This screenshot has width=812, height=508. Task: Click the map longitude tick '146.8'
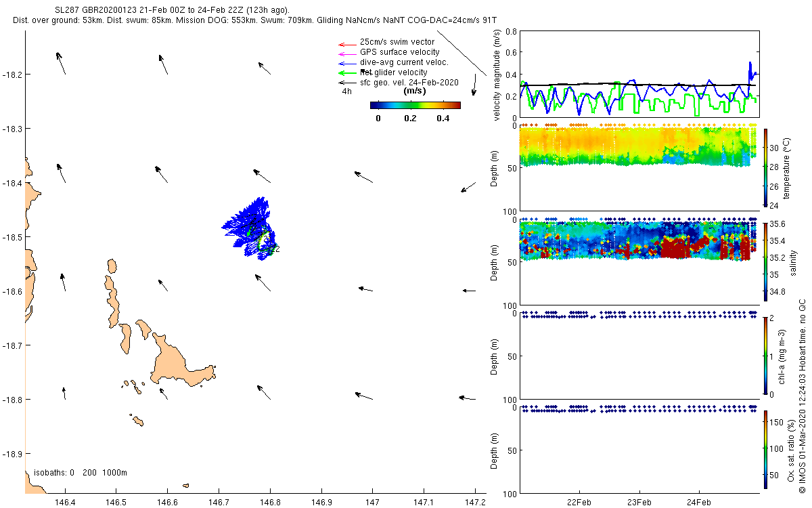pyautogui.click(x=270, y=503)
